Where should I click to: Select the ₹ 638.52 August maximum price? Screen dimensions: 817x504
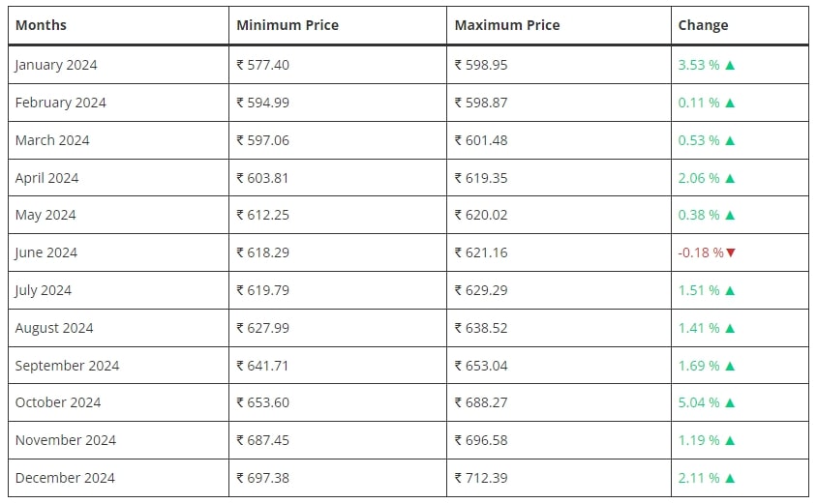481,328
